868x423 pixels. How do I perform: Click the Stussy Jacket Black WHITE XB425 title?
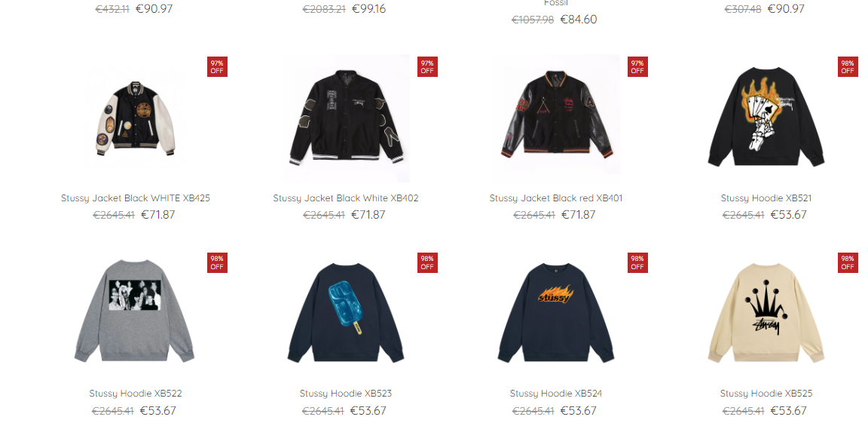click(x=136, y=198)
